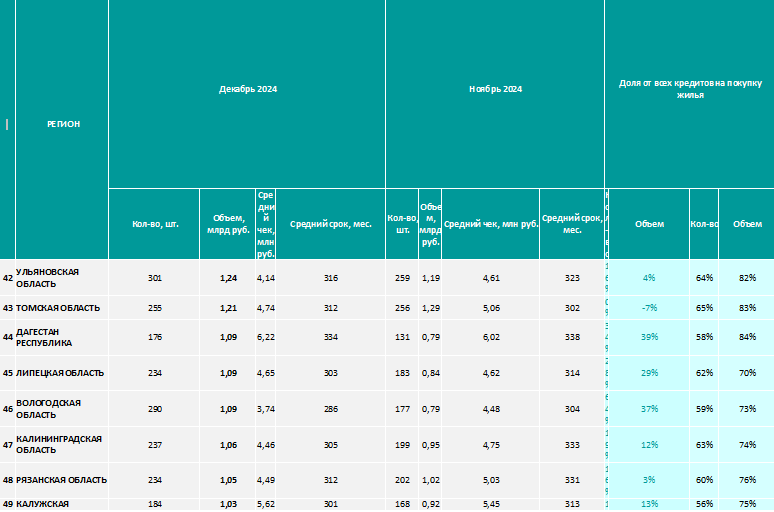
Task: Click value 0,84 in Липецкая row
Action: (x=430, y=373)
